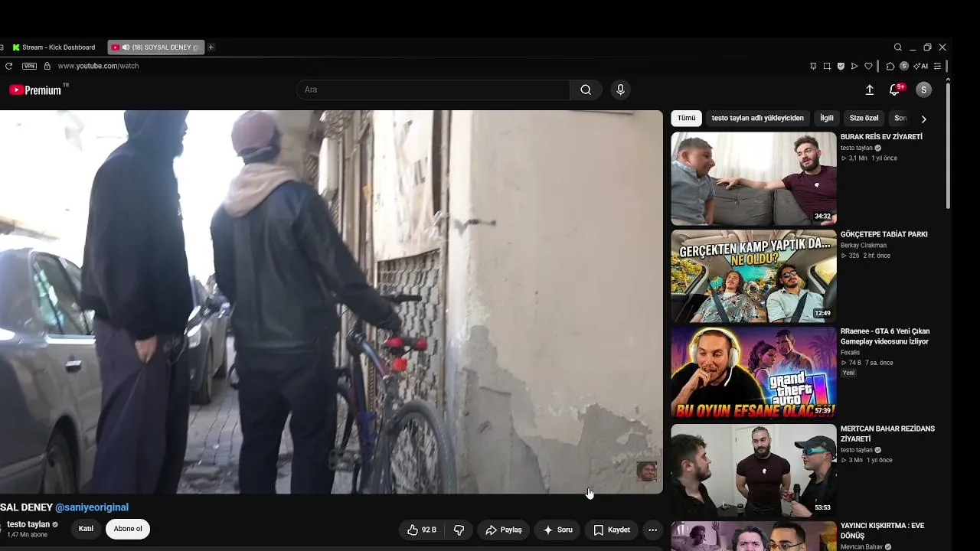Open YouTube notifications bell

[x=894, y=90]
